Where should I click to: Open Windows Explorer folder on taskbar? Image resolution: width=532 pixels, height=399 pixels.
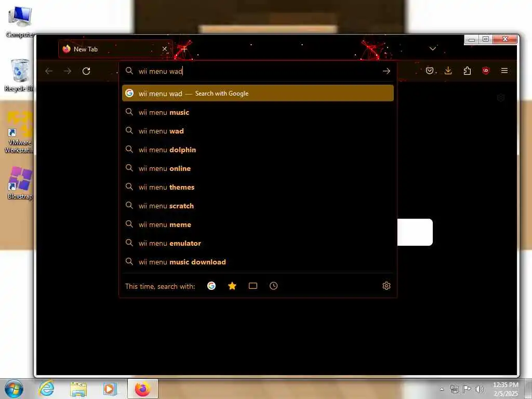pos(78,389)
